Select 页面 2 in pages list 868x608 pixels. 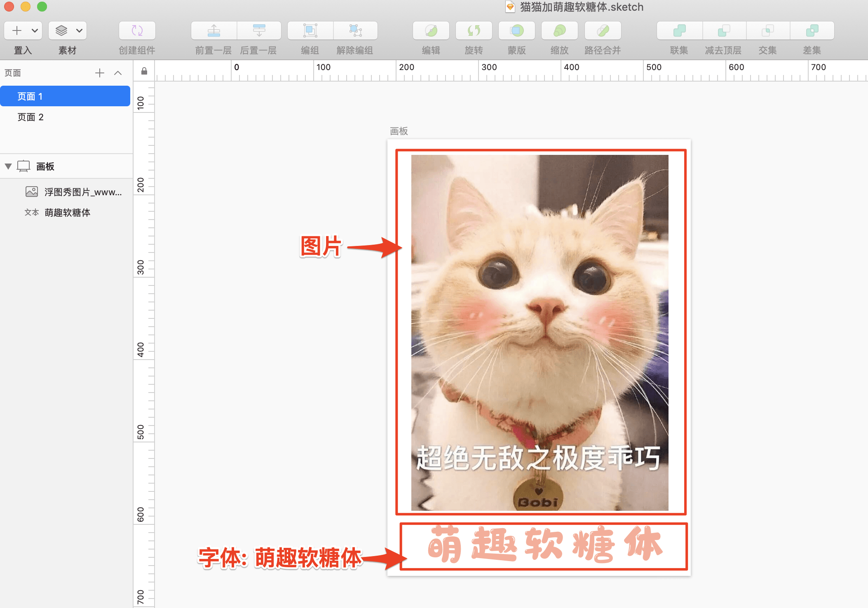65,117
